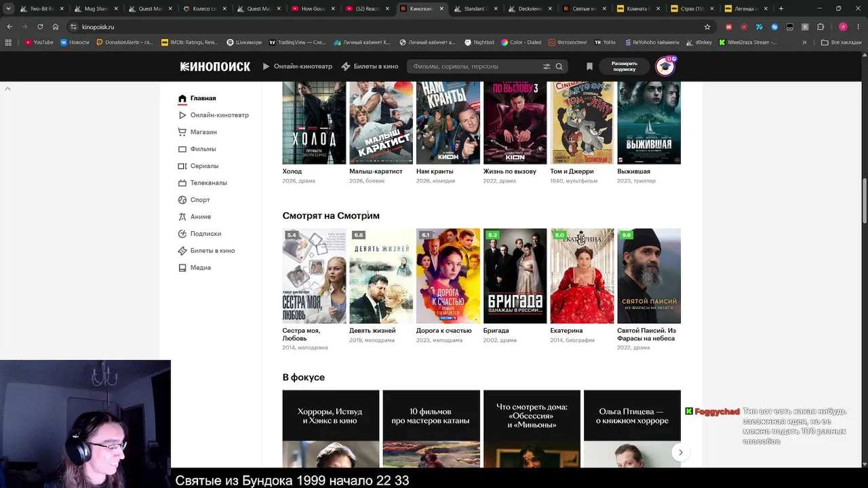
Task: Click the Спорт ball icon in the sidebar
Action: (182, 200)
